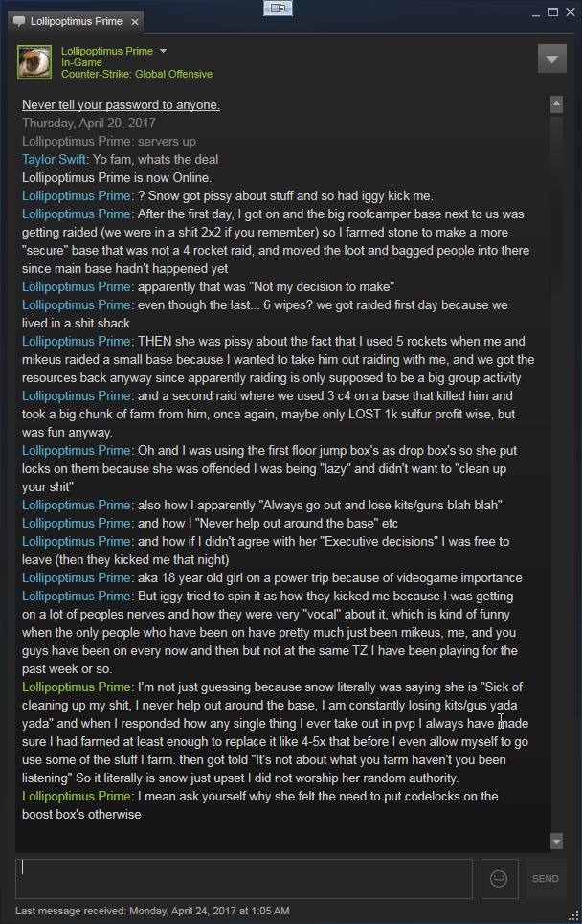This screenshot has height=924, width=582.
Task: Open the friend name dropdown arrow
Action: coord(163,51)
